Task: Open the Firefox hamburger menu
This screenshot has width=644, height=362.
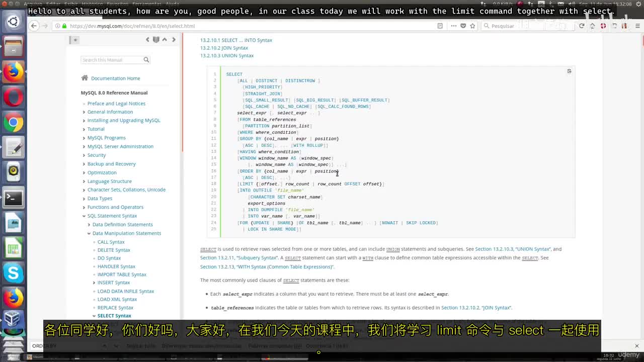Action: point(637,26)
